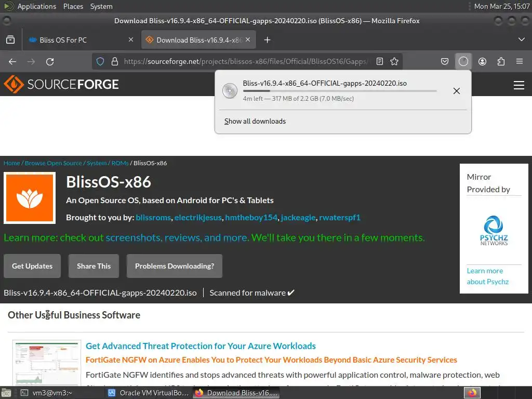This screenshot has height=399, width=532.
Task: Go to Home breadcrumb link
Action: tap(12, 163)
